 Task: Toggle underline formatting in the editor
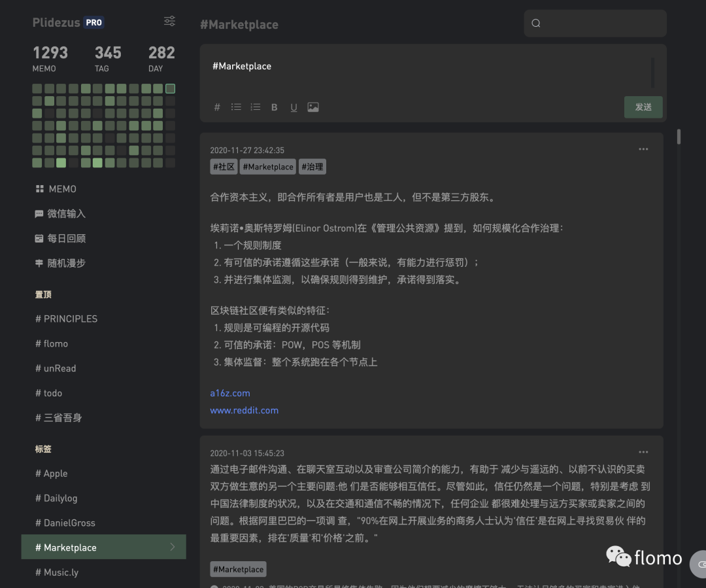[x=294, y=107]
